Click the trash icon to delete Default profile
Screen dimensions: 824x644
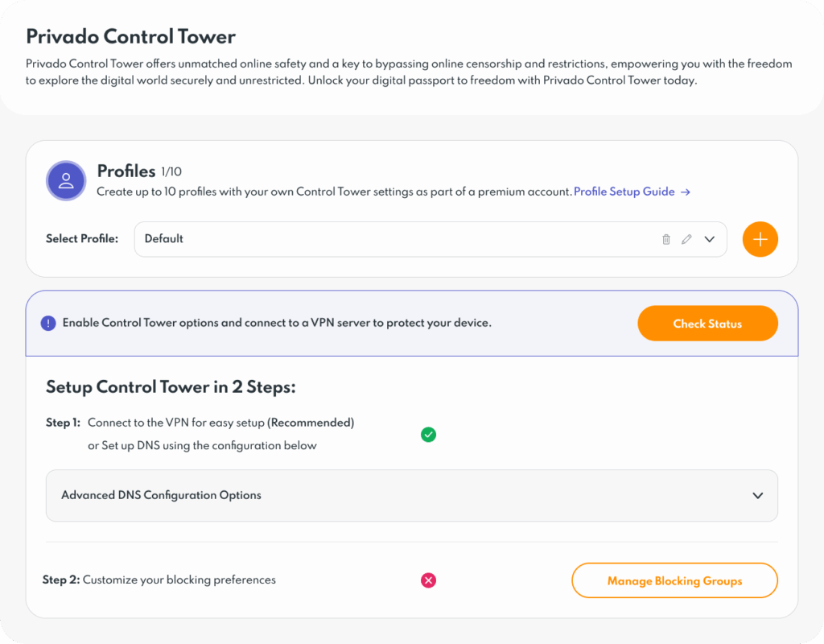click(x=665, y=239)
